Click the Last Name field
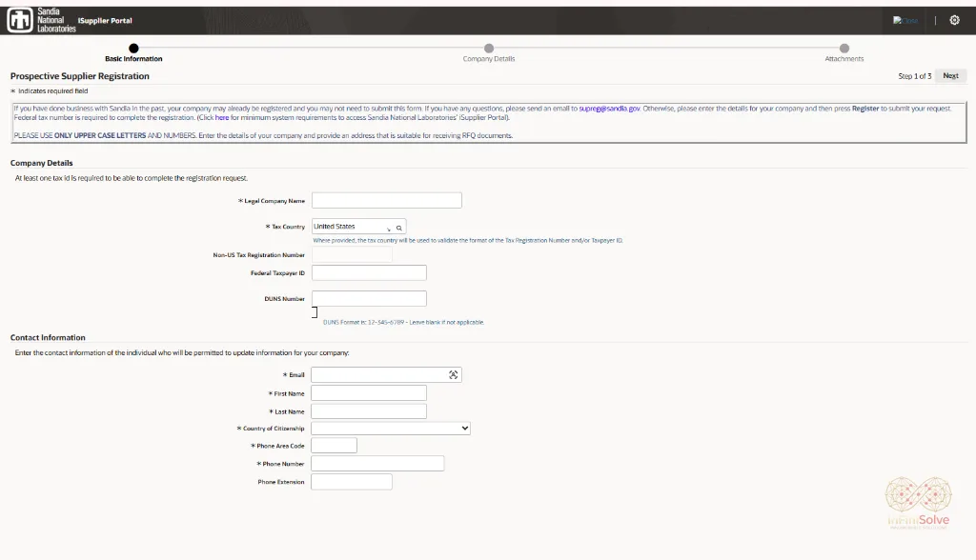The width and height of the screenshot is (976, 560). (369, 411)
